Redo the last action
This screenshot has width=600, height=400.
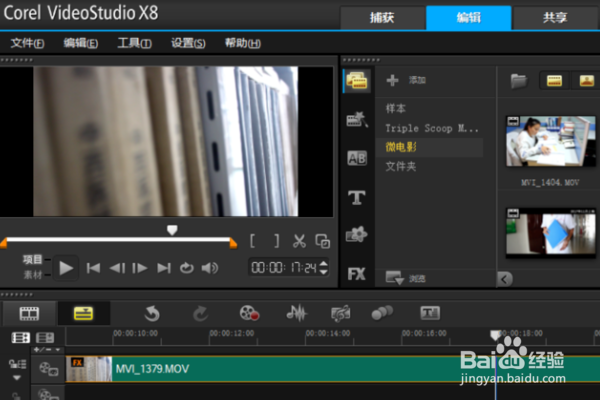coord(200,313)
